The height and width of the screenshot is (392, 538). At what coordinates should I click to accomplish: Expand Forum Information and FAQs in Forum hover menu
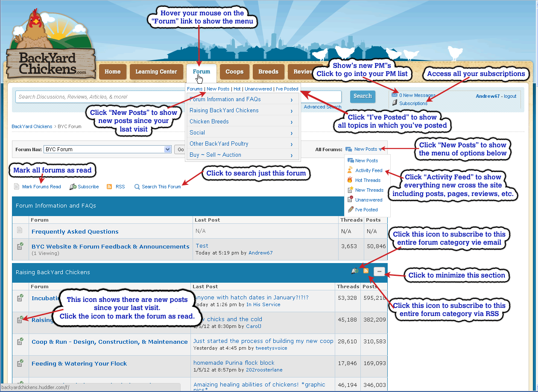(x=243, y=99)
